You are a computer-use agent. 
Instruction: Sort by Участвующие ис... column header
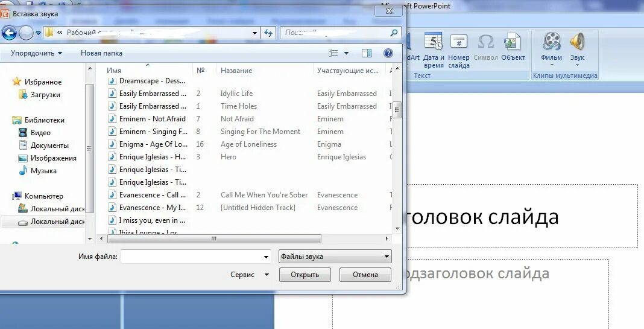(348, 70)
